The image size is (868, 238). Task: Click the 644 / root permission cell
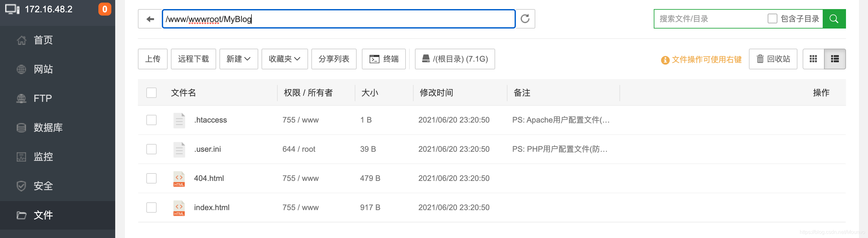(x=299, y=149)
